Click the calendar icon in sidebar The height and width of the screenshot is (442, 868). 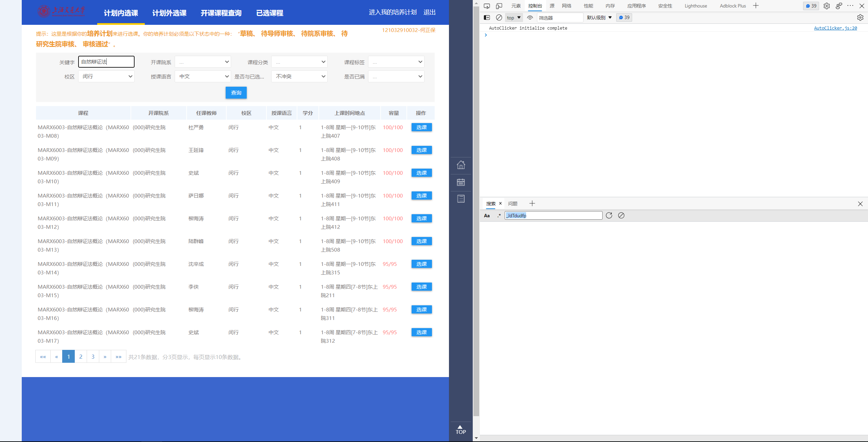[461, 182]
